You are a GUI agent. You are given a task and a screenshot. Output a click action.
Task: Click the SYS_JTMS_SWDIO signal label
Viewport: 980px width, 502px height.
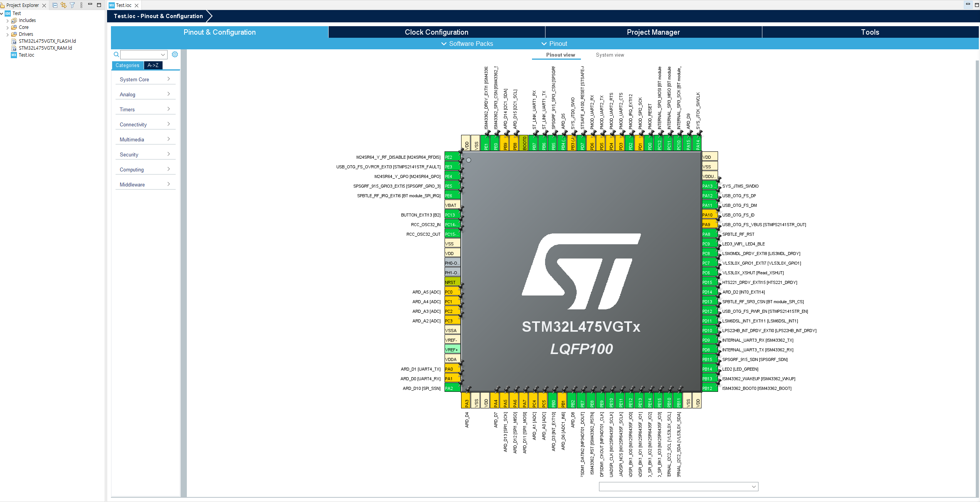click(740, 186)
